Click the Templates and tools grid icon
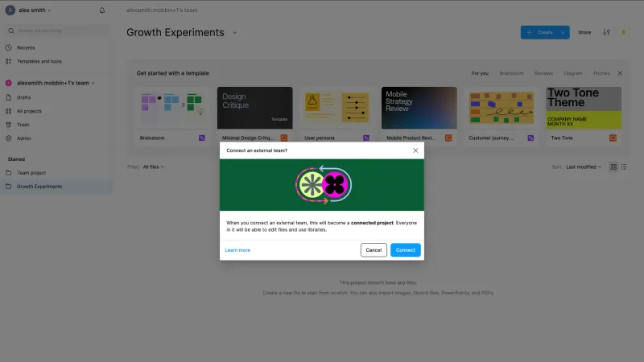The width and height of the screenshot is (644, 362). pyautogui.click(x=9, y=61)
